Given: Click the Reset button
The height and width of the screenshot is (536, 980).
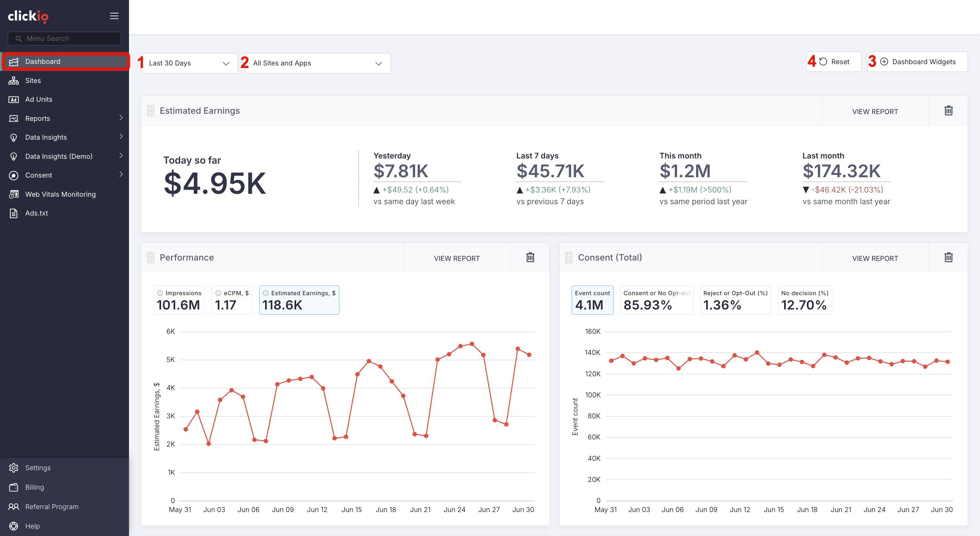Looking at the screenshot, I should click(x=834, y=62).
